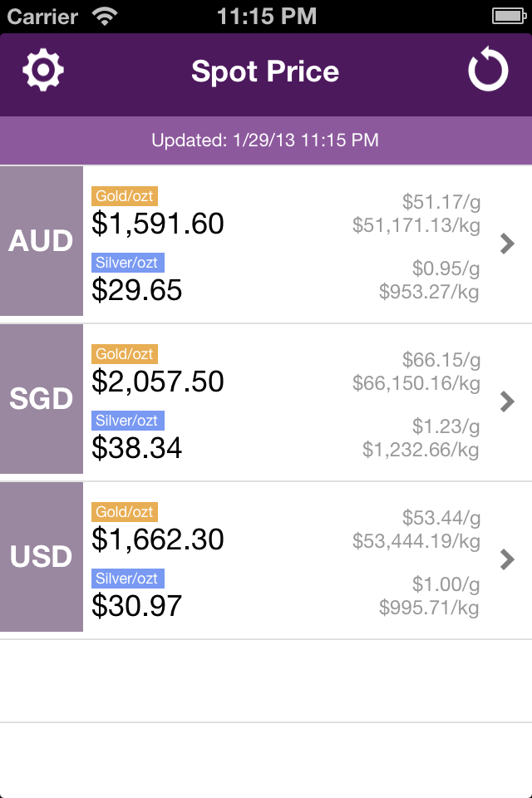Refresh spot prices with the circular arrow

488,71
